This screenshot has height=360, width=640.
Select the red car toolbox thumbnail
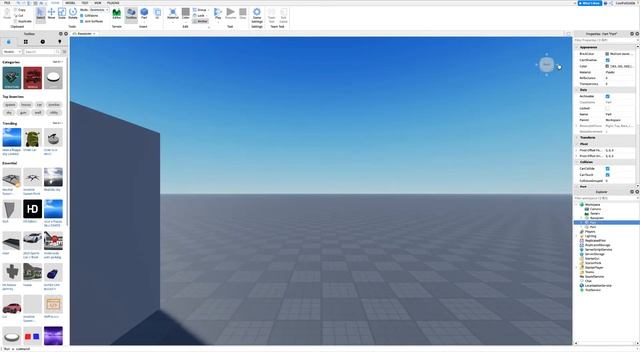point(11,304)
